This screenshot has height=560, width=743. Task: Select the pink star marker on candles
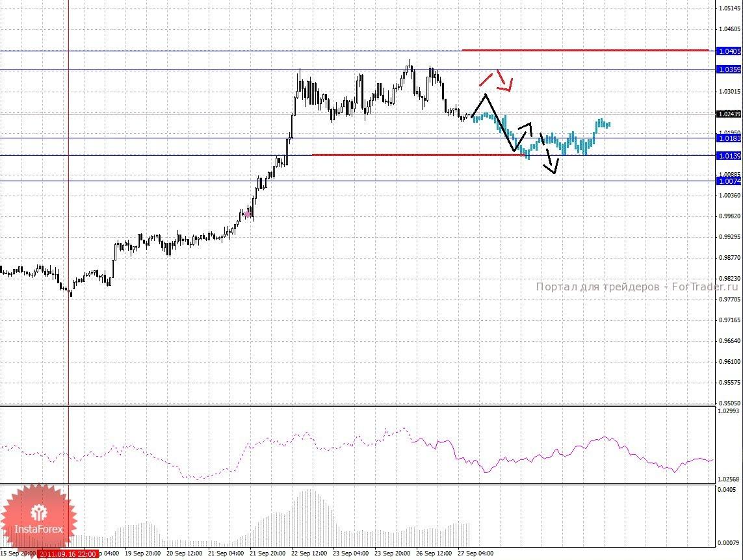coord(247,214)
